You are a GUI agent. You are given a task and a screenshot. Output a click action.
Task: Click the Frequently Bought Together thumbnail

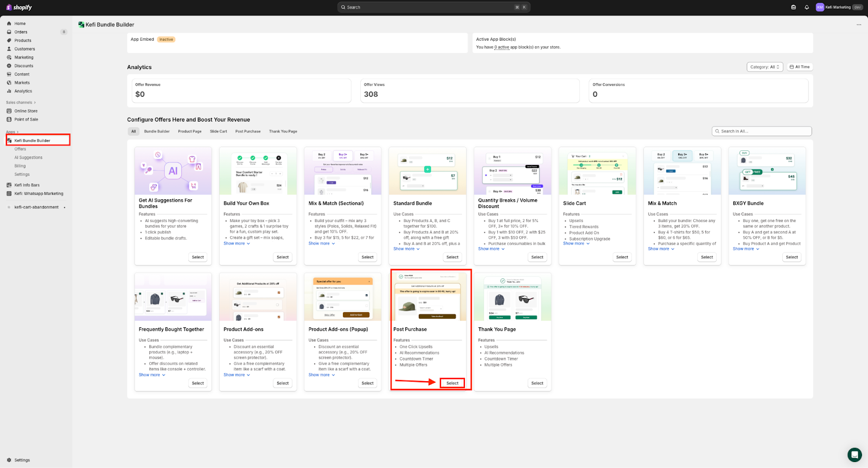[x=173, y=297]
